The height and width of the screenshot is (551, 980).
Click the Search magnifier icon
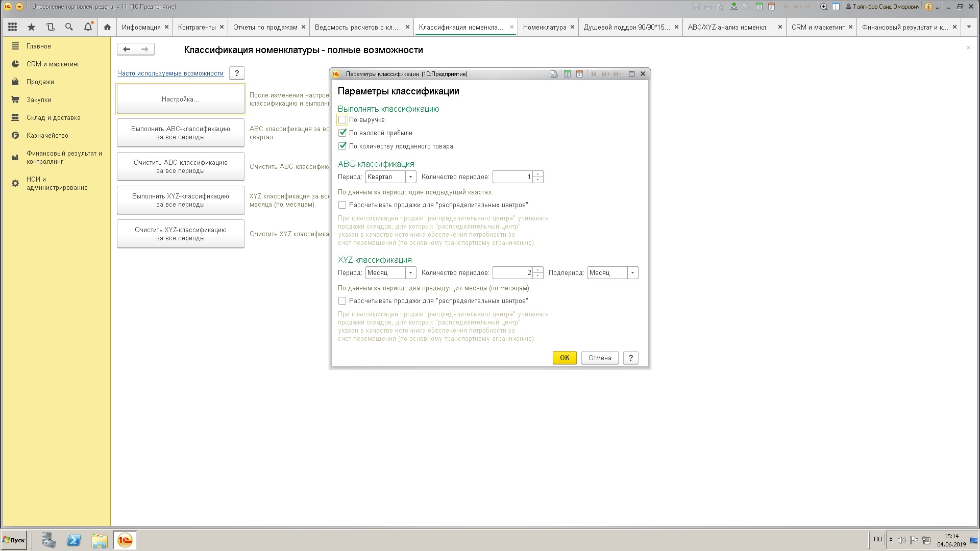point(69,27)
